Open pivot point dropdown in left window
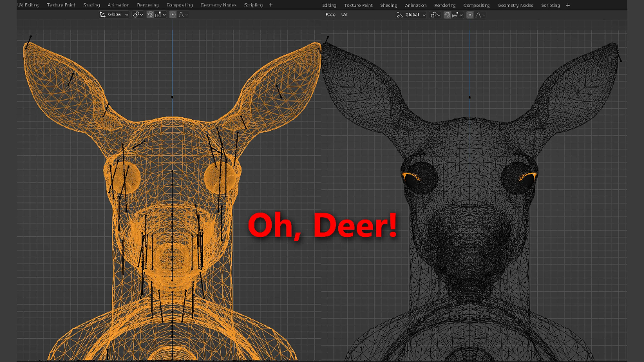The height and width of the screenshot is (362, 644). coord(138,15)
